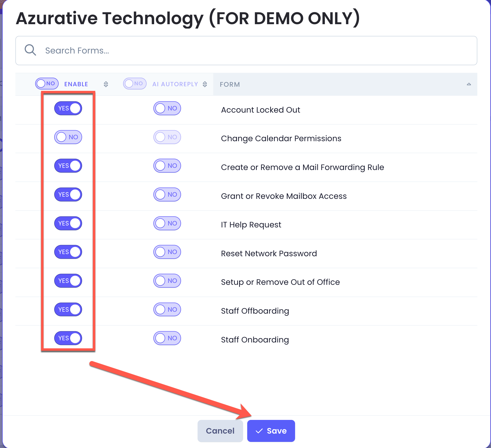Toggle the master AI Autoreply header switch
This screenshot has width=491, height=448.
(135, 84)
